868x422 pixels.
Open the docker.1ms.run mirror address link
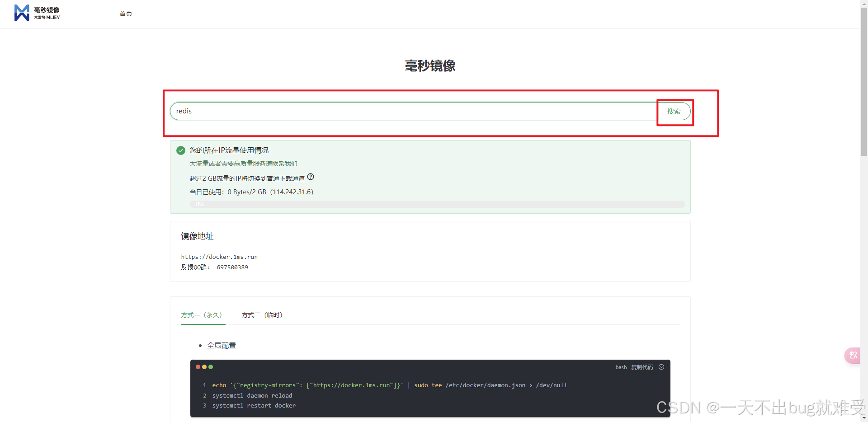[220, 257]
